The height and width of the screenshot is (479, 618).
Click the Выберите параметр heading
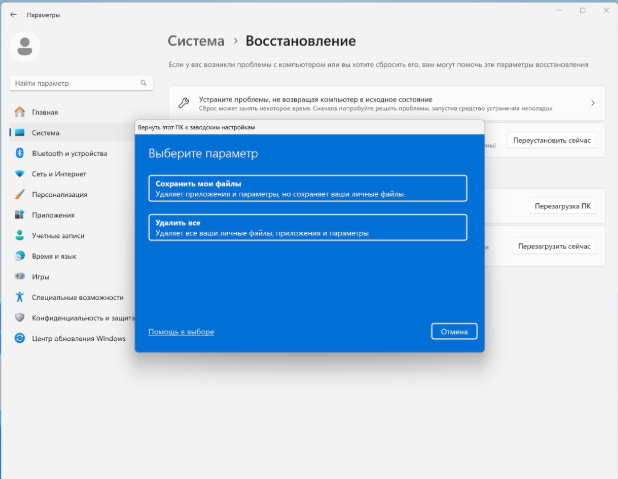click(x=203, y=153)
